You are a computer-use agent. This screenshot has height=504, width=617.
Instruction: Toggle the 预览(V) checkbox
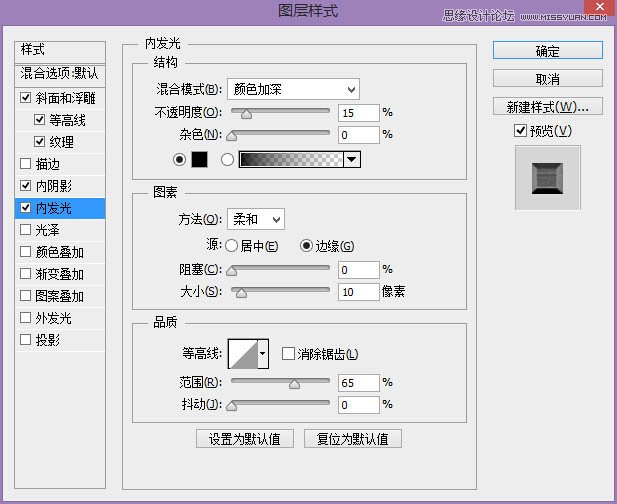coord(520,130)
